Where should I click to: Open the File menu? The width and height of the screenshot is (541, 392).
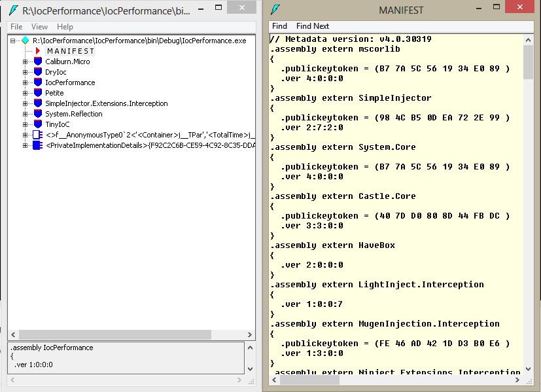coord(16,27)
